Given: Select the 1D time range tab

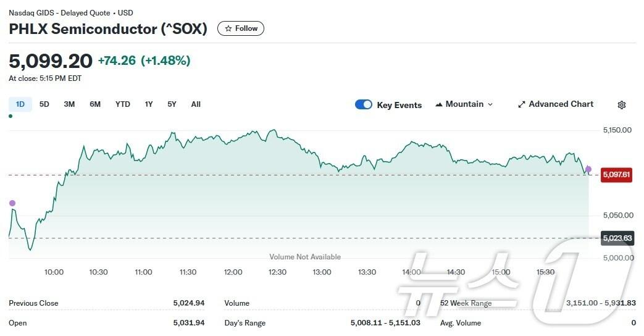Looking at the screenshot, I should pyautogui.click(x=20, y=104).
